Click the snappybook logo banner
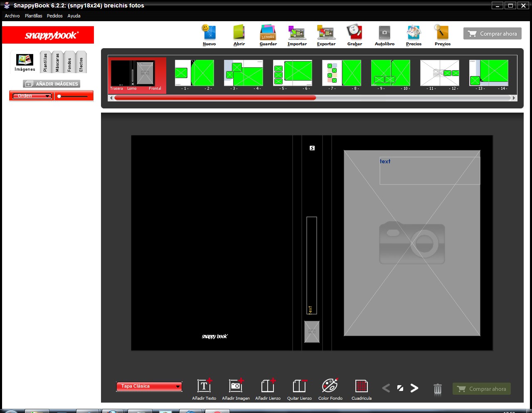Screen dimensions: 532x413 coord(48,35)
